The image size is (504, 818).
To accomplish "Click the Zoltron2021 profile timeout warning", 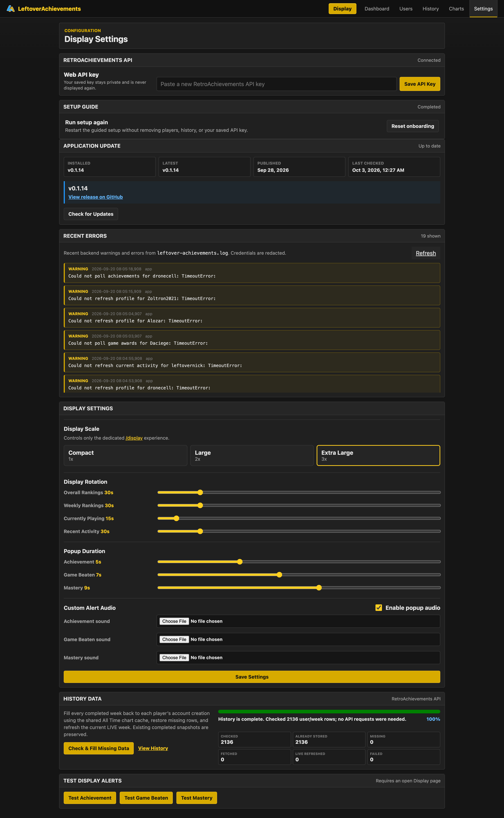I will (x=252, y=296).
